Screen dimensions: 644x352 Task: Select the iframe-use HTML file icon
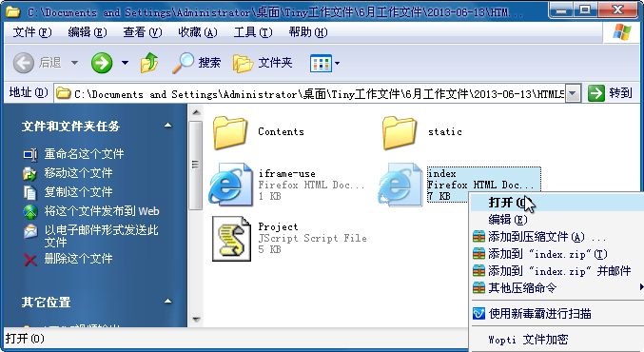[231, 184]
